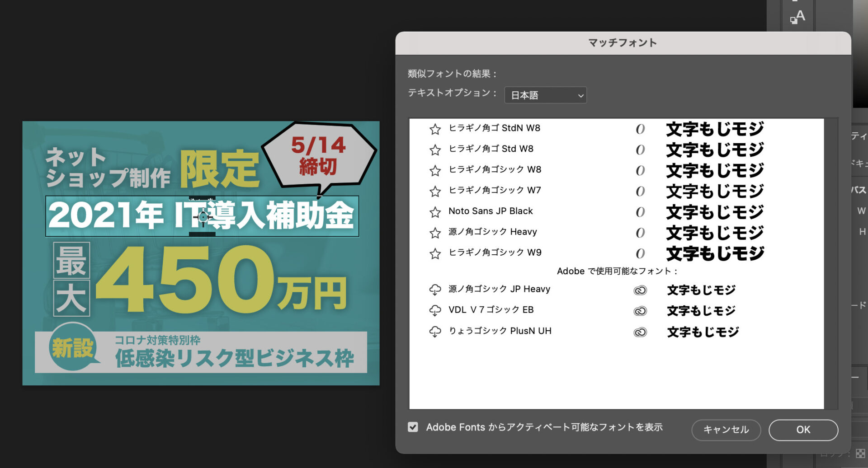The height and width of the screenshot is (468, 868).
Task: Click the 2021年 IT導入補助金 selection box
Action: pyautogui.click(x=202, y=216)
